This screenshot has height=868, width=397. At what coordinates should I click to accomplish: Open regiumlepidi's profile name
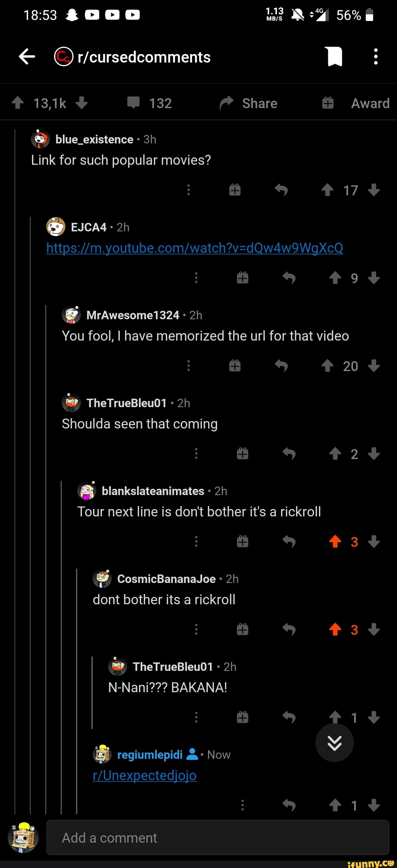click(150, 755)
